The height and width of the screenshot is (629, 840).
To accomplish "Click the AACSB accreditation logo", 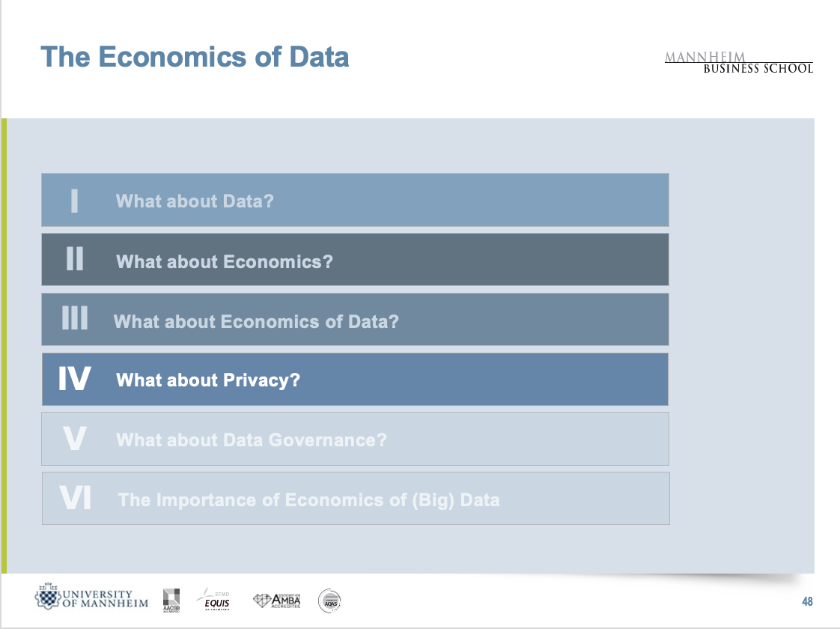I will [x=171, y=601].
